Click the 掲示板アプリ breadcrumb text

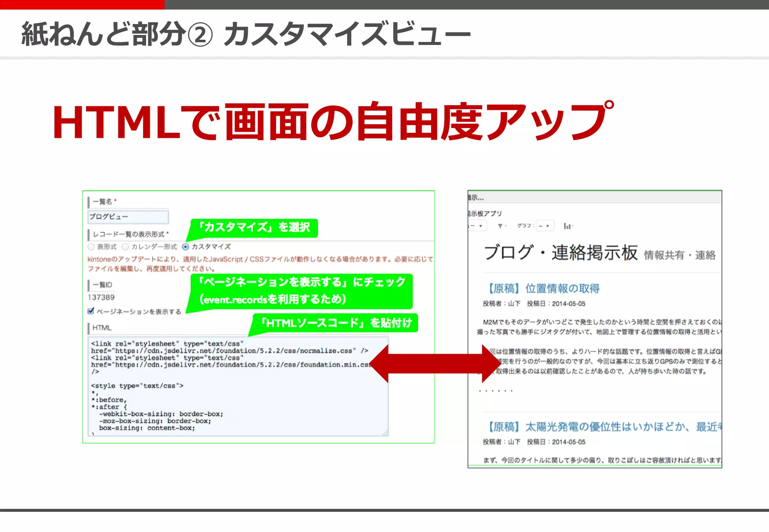click(485, 213)
